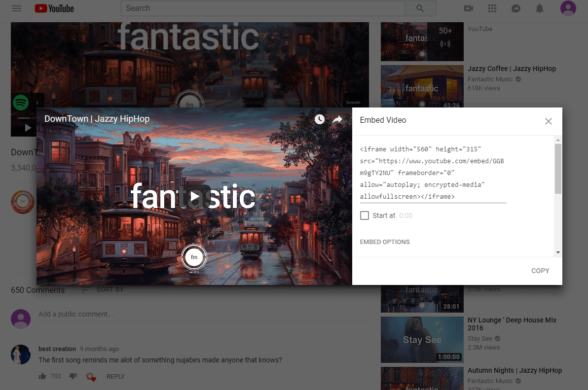588x390 pixels.
Task: Click the share arrow in embed preview
Action: 337,119
